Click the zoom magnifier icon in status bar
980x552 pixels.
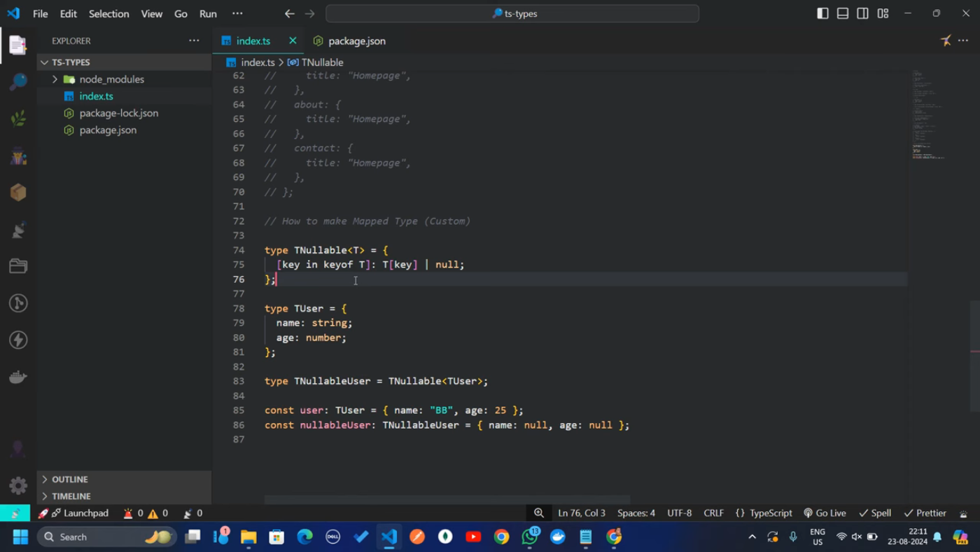pos(539,513)
